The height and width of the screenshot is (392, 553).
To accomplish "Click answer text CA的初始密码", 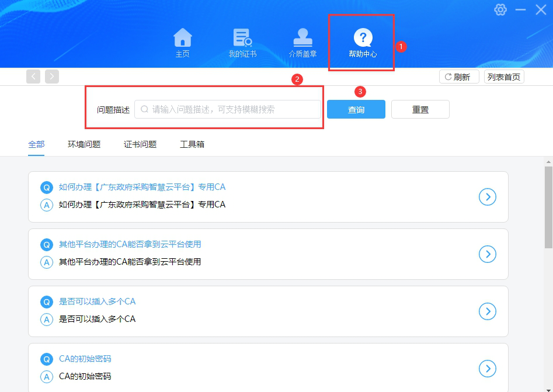I will click(85, 376).
